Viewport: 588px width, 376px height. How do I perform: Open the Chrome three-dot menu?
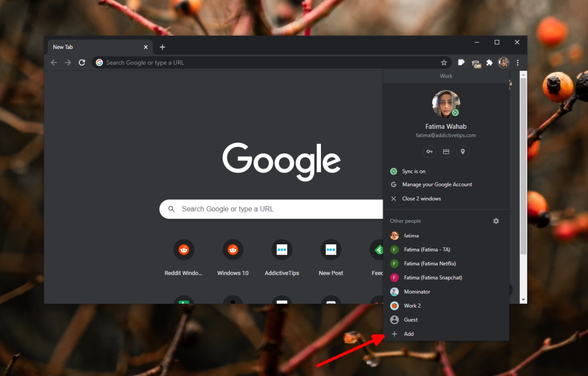[517, 63]
